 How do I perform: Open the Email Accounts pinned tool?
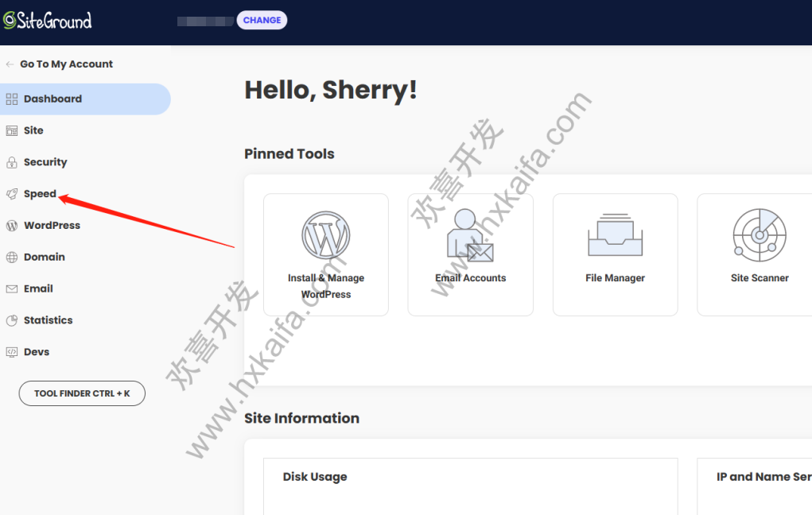click(470, 254)
